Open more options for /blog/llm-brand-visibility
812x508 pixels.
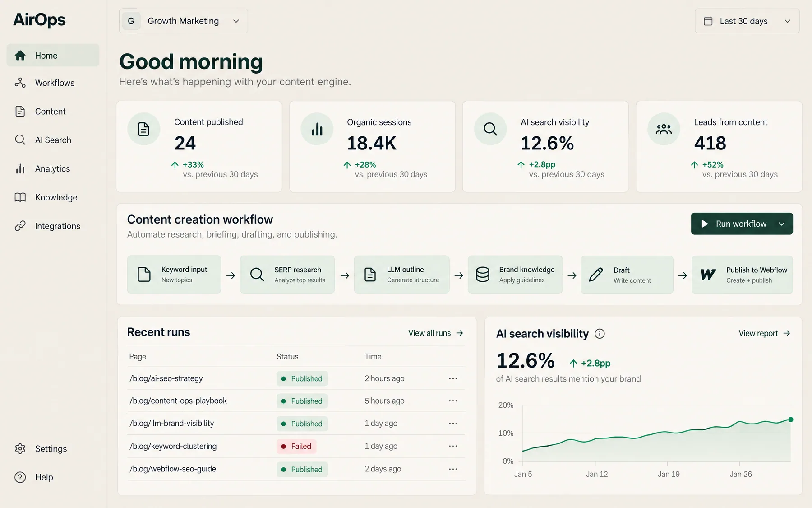click(453, 424)
